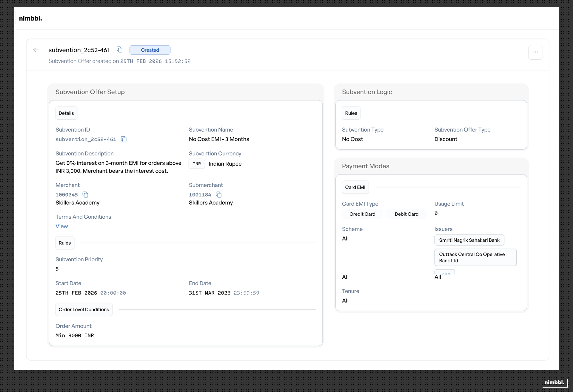The image size is (573, 392).
Task: Copy subvention ID in page header
Action: [x=119, y=50]
